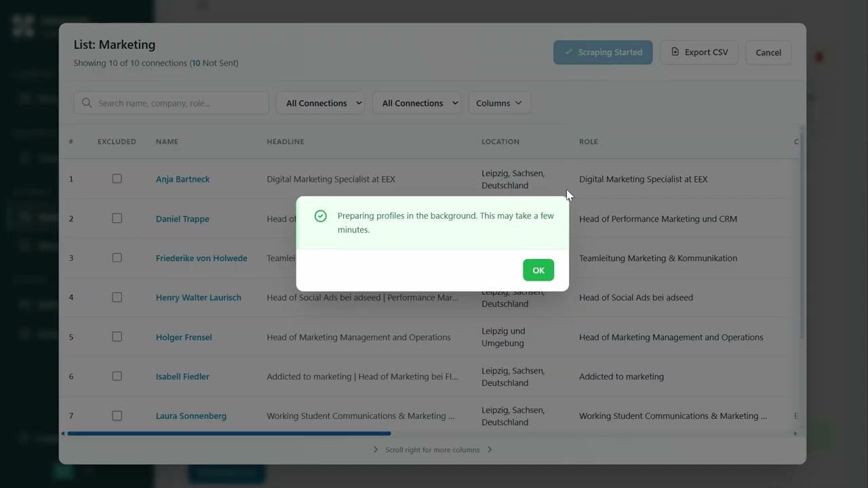Open Henry Walter Laurisch's profile link
Screen dimensions: 868x488
pyautogui.click(x=198, y=298)
